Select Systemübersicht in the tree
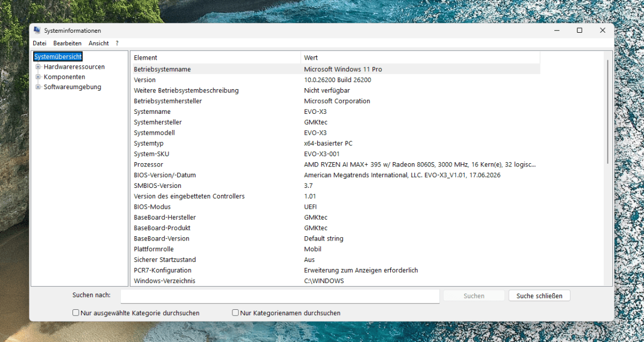 pos(58,56)
